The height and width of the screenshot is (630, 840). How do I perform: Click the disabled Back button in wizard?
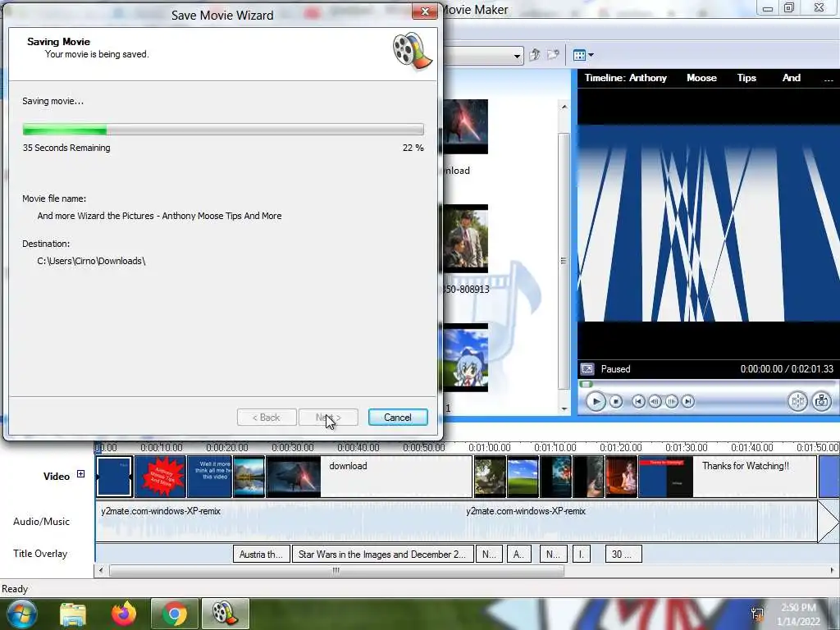pyautogui.click(x=267, y=418)
